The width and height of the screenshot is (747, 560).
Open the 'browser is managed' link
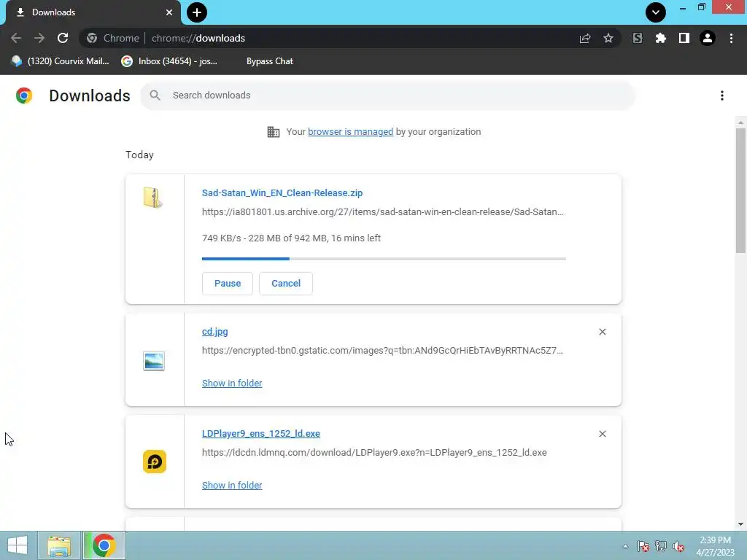point(350,132)
